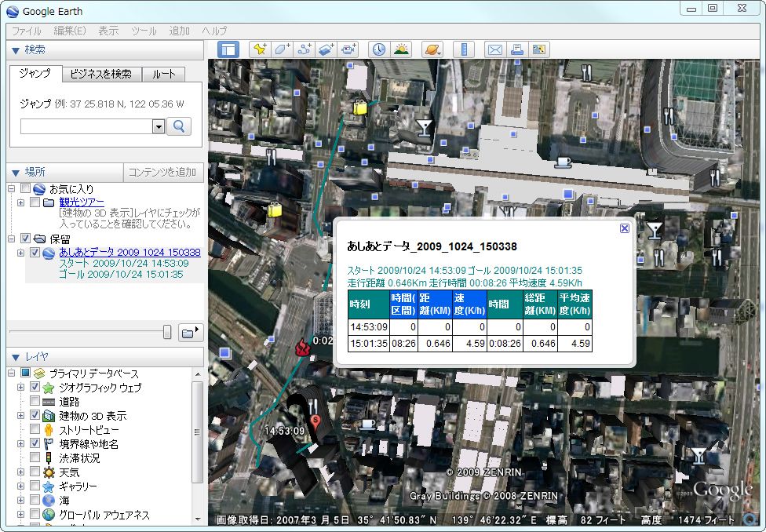Viewport: 766px width, 532px height.
Task: Print the current view
Action: (516, 49)
